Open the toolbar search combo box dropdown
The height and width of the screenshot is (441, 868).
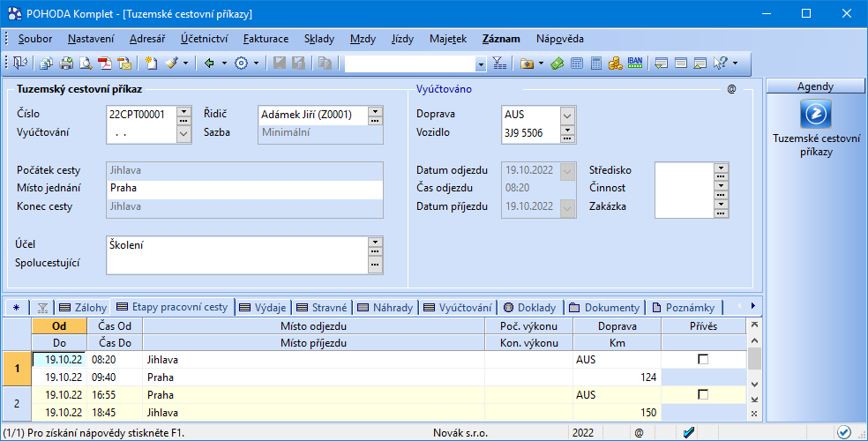pyautogui.click(x=481, y=64)
